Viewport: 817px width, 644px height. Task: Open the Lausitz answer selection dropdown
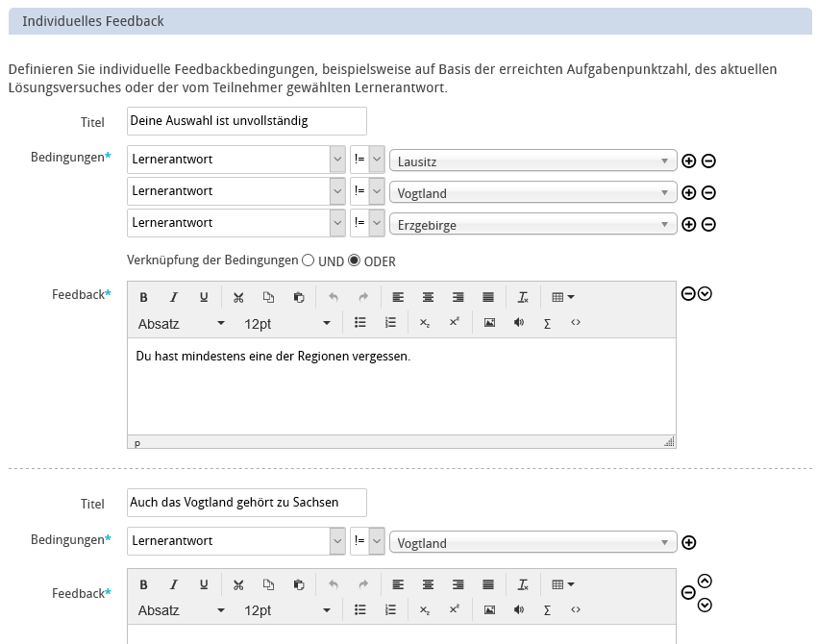point(533,161)
